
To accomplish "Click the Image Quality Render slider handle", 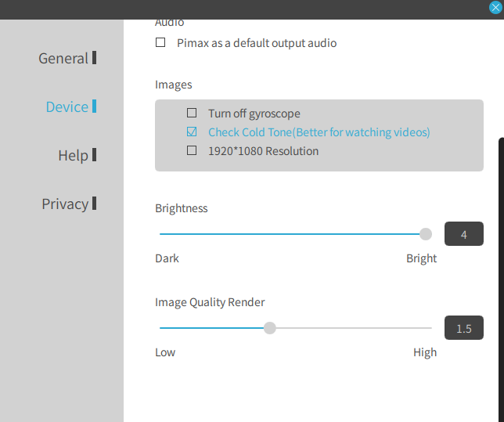I will coord(270,328).
